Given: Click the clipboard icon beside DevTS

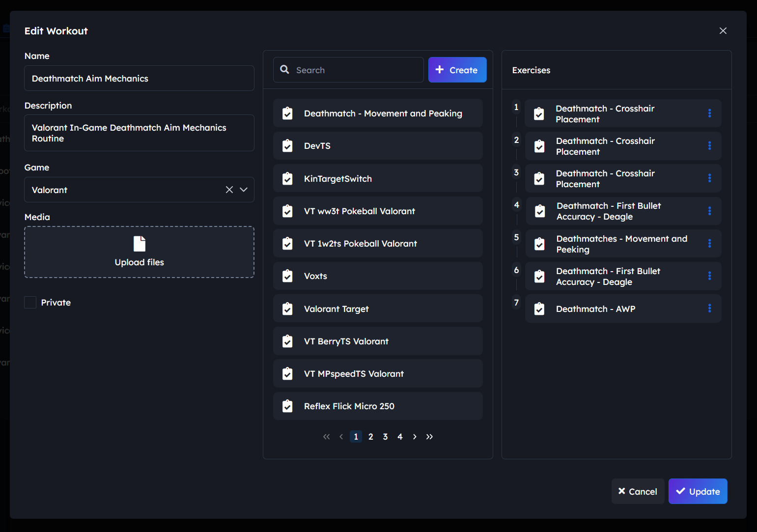Looking at the screenshot, I should coord(287,146).
